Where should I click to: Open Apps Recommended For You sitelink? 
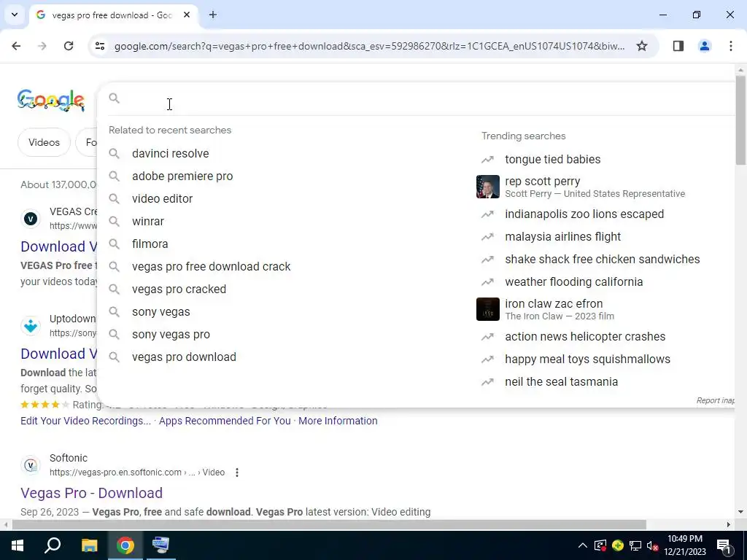(225, 421)
